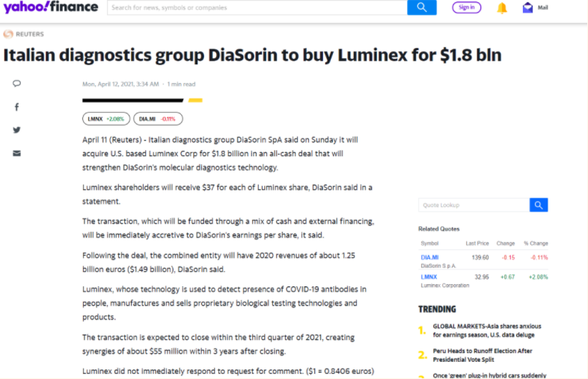
Task: Click Luminex Corporation company name
Action: tap(445, 286)
